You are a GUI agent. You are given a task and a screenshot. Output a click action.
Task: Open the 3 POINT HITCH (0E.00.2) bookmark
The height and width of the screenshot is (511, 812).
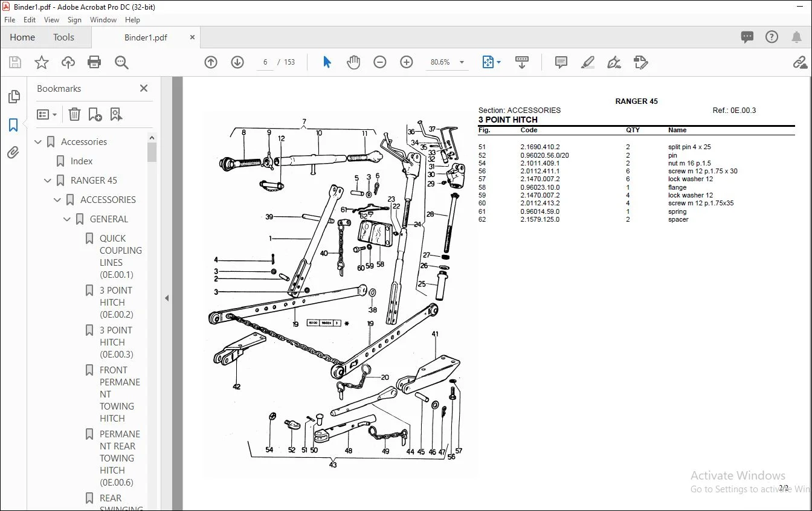click(117, 303)
